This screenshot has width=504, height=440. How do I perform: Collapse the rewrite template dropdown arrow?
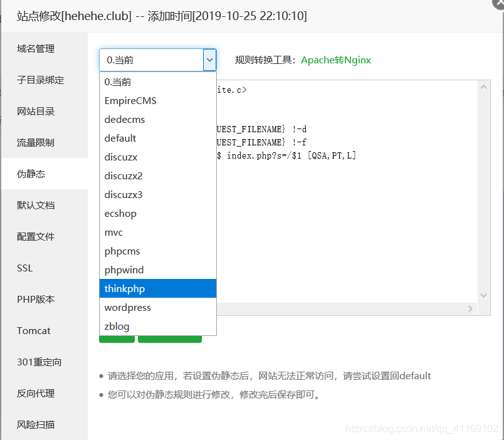click(x=209, y=60)
